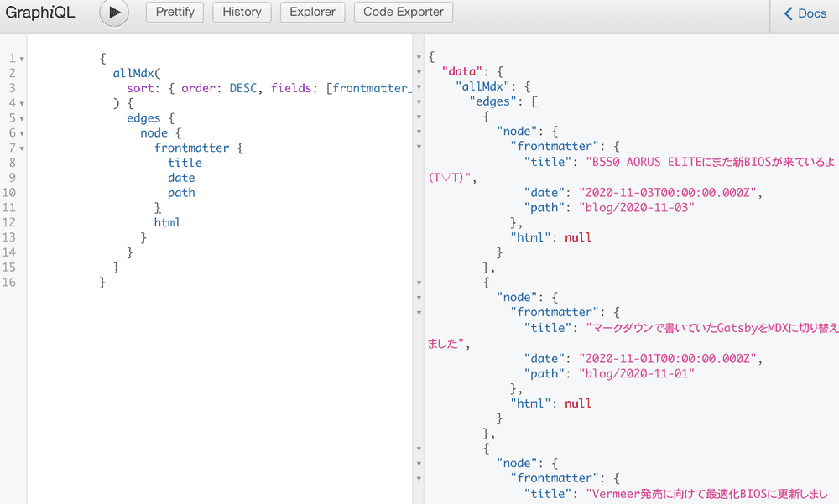The image size is (839, 504).
Task: Click the (T▽T) text in the results
Action: coord(449,178)
